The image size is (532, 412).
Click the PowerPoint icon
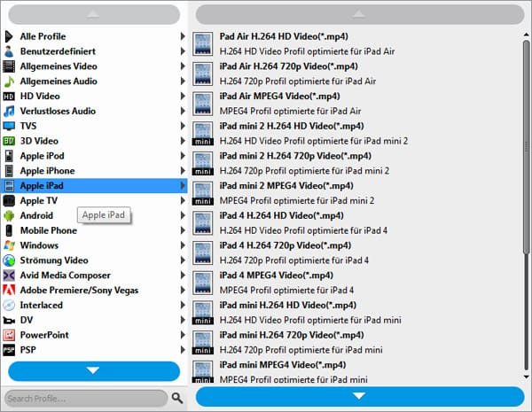tap(9, 335)
